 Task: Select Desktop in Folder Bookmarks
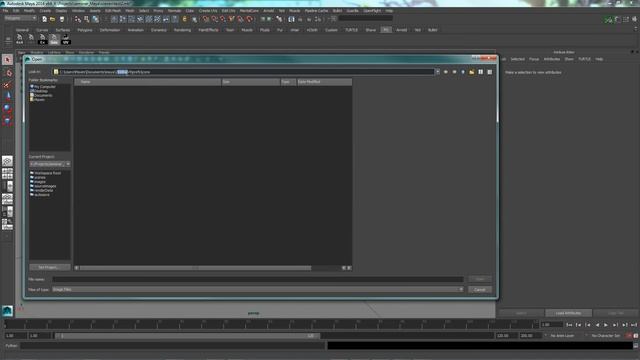click(39, 91)
